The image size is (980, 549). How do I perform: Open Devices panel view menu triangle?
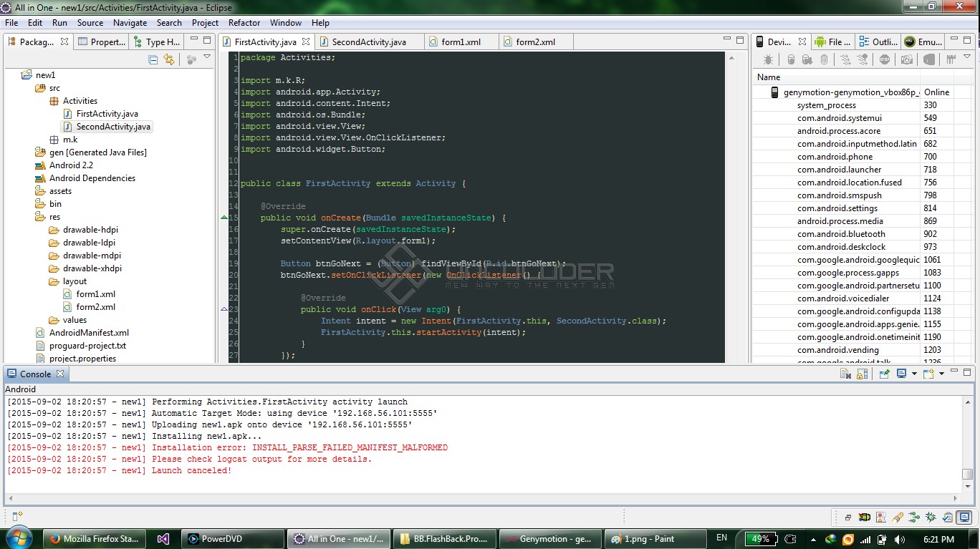[x=967, y=57]
